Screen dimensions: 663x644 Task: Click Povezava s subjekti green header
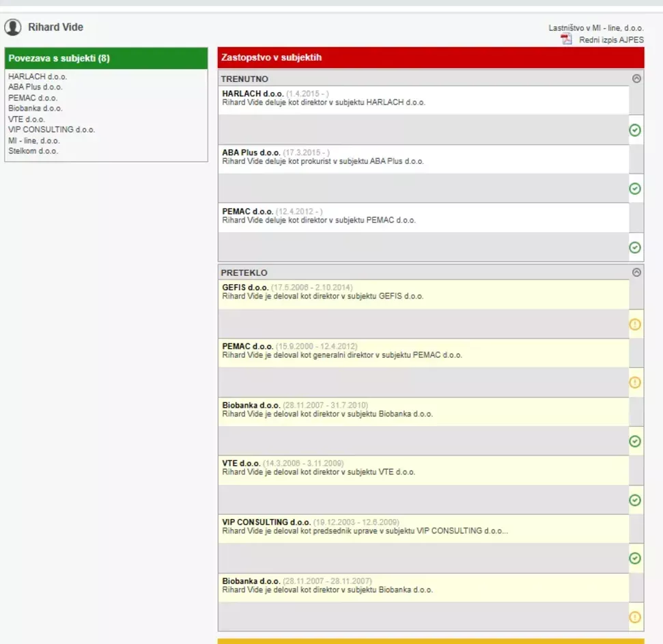click(x=106, y=59)
